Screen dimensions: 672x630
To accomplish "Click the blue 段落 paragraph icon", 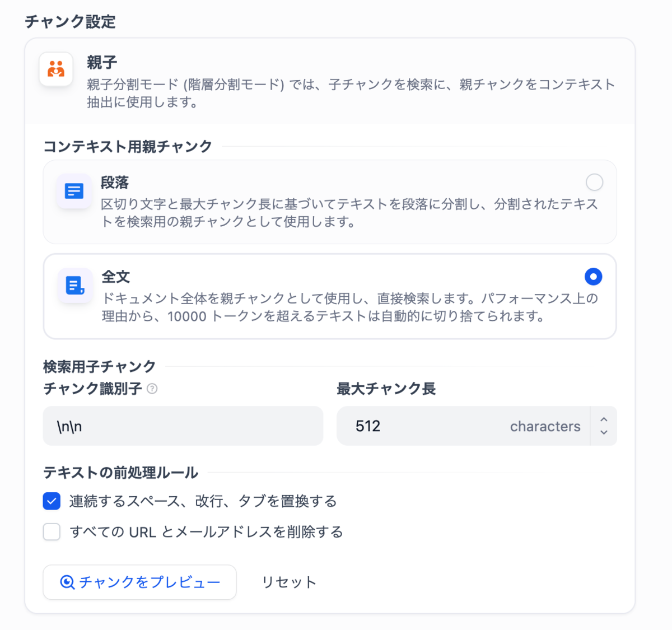I will (74, 191).
